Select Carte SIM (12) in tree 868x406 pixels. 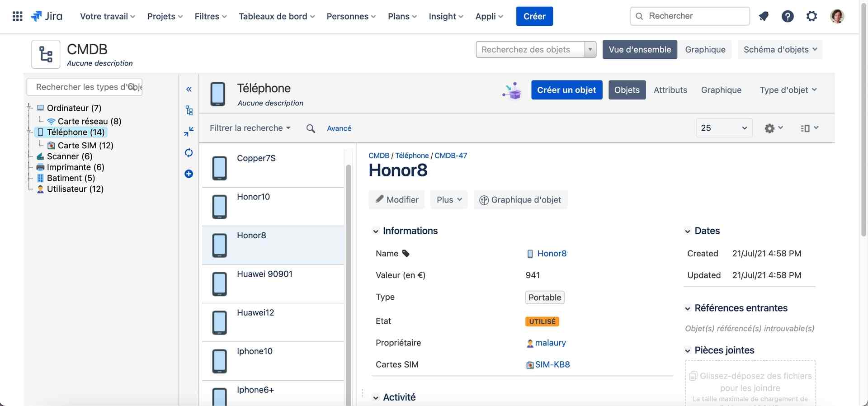(x=85, y=146)
